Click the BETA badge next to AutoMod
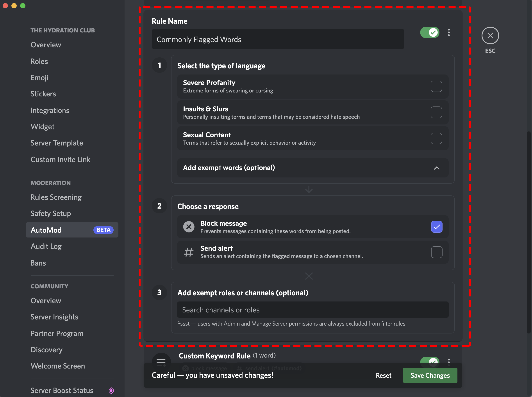The width and height of the screenshot is (532, 397). point(104,230)
